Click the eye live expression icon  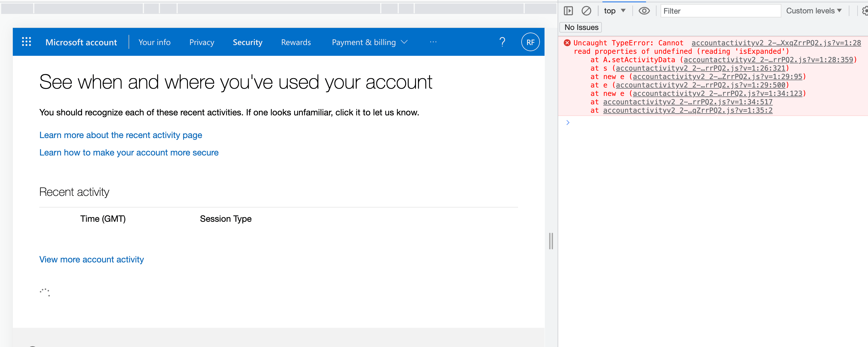point(644,11)
